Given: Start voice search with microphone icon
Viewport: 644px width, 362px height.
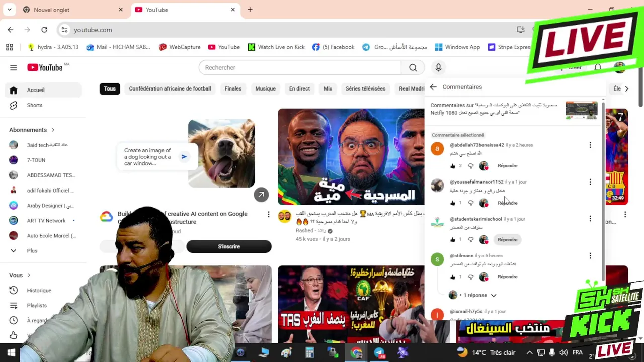Looking at the screenshot, I should [x=438, y=67].
